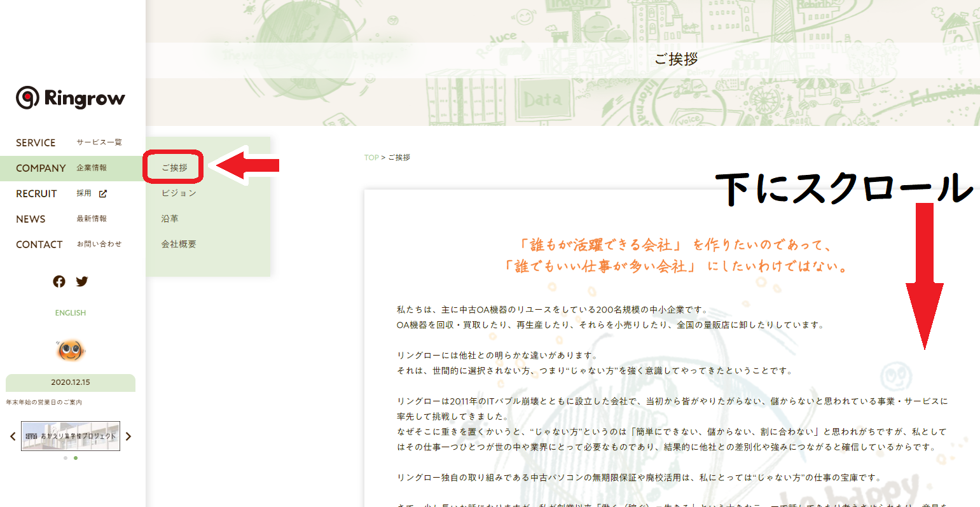Go to previous banner with left chevron
This screenshot has height=507, width=980.
point(13,436)
